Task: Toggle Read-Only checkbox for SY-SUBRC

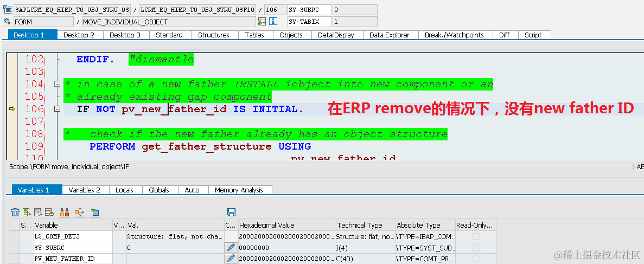Action: 476,248
